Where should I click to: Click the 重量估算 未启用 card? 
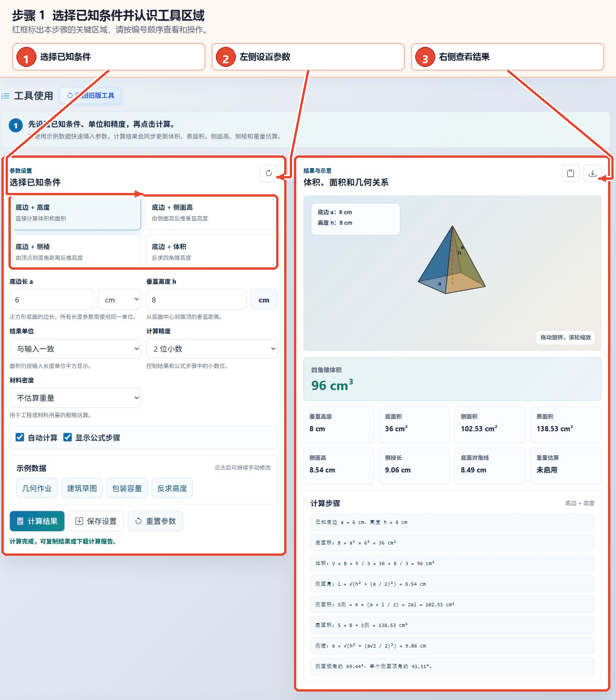566,466
